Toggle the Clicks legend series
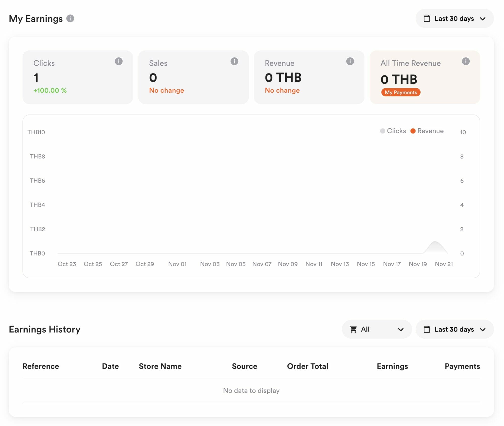Viewport: 504px width, 426px height. click(393, 131)
